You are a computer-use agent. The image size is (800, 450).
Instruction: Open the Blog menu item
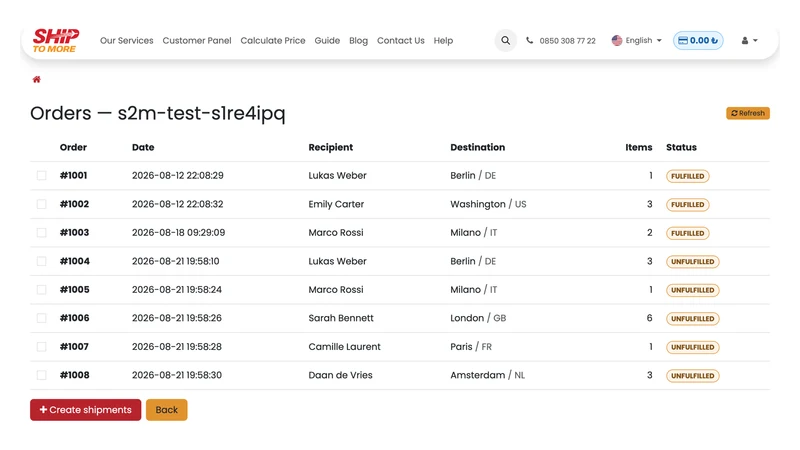pyautogui.click(x=358, y=40)
